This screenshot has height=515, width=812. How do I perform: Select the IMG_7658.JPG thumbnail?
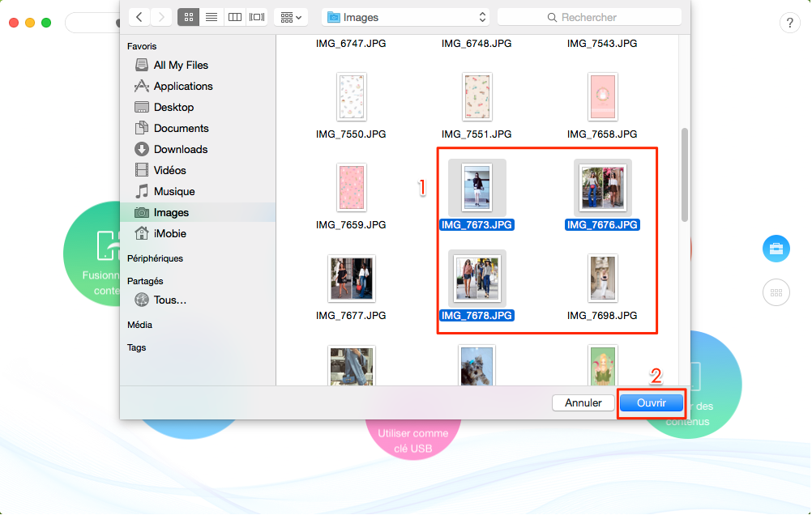[602, 97]
